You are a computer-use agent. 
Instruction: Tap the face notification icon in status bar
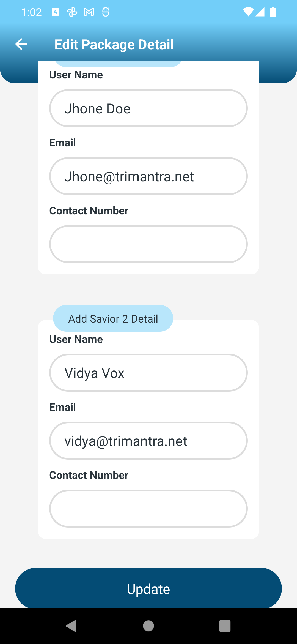[106, 12]
